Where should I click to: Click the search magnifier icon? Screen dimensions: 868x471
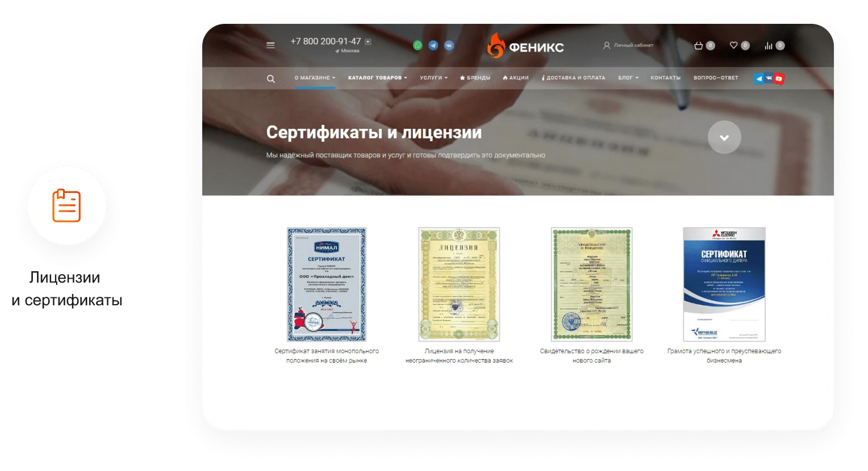tap(271, 79)
